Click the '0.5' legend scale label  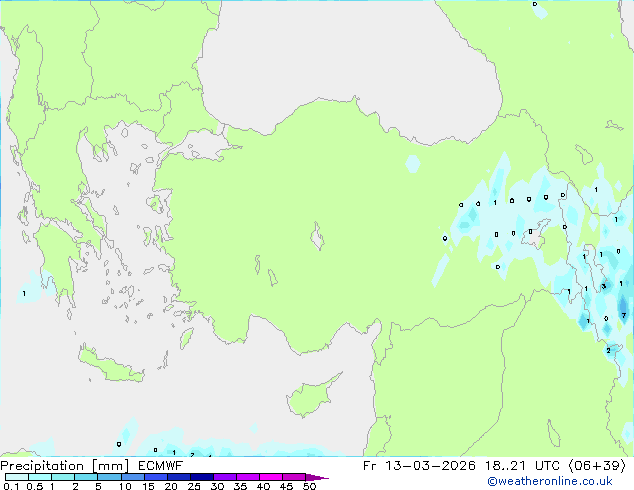point(35,486)
